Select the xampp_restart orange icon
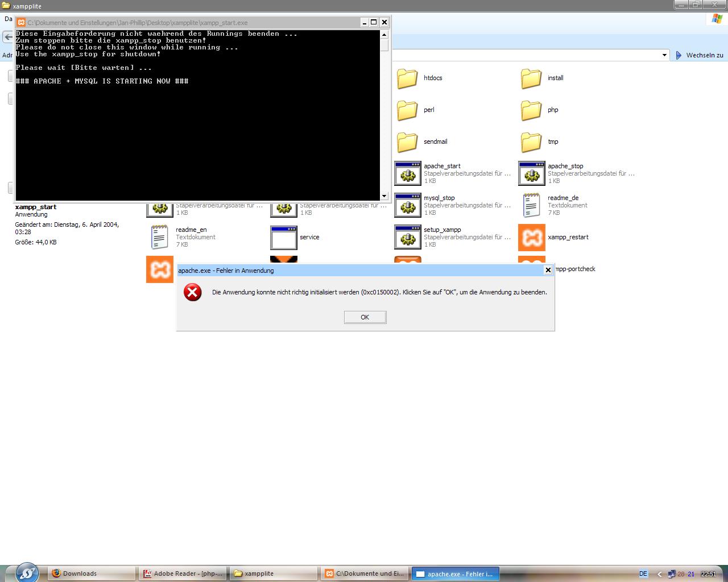 pos(532,237)
